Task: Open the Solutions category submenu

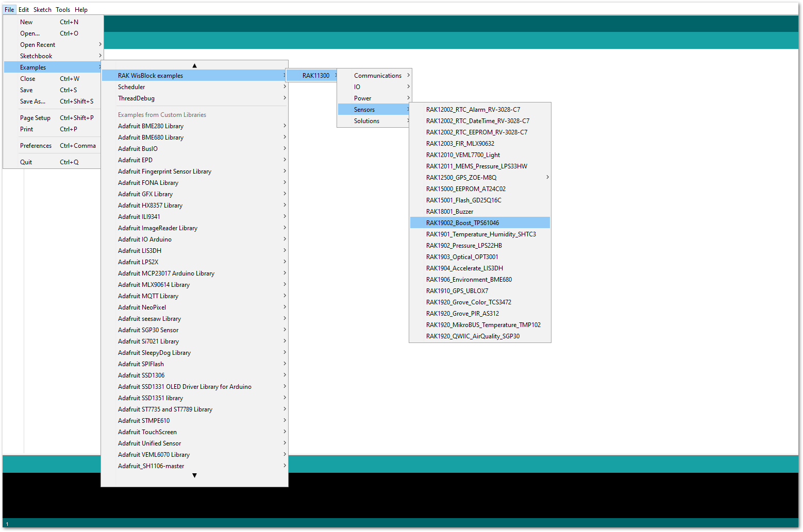Action: [375, 121]
